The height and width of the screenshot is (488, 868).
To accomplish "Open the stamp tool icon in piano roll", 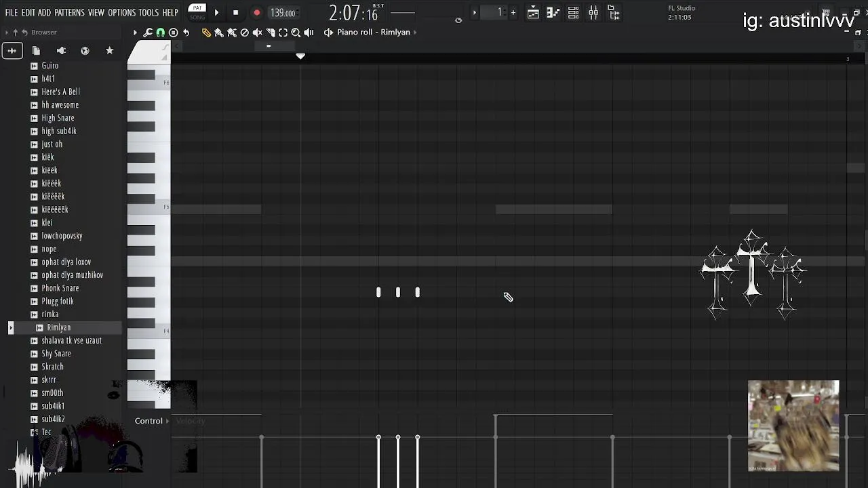I will [174, 33].
